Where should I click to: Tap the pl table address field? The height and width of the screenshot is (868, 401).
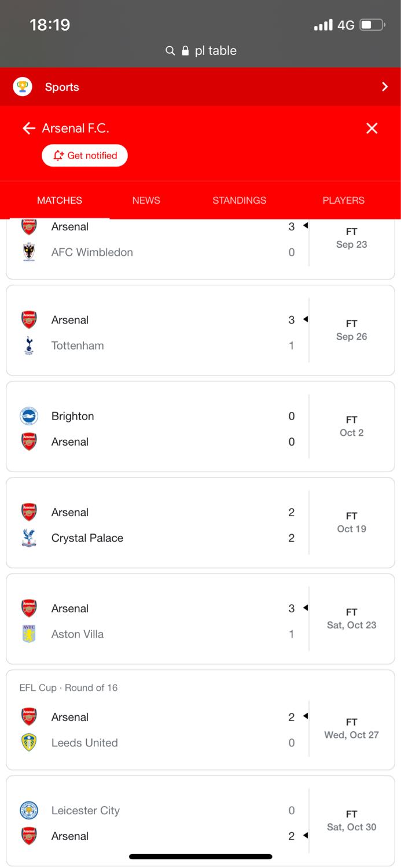point(201,51)
